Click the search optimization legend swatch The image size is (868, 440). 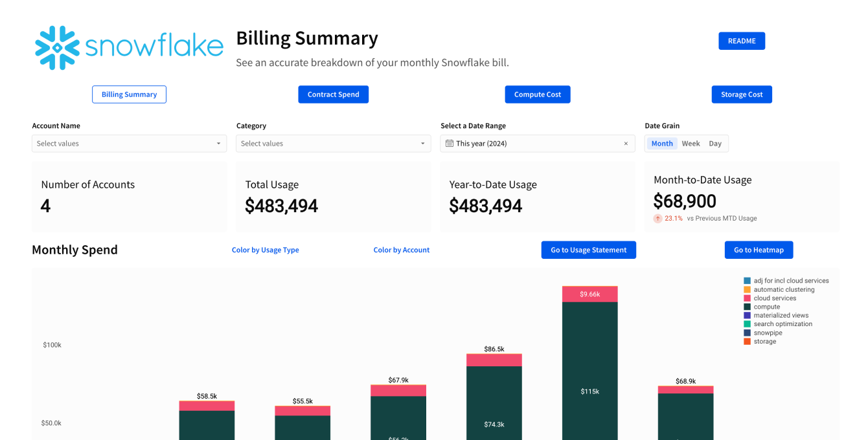coord(747,324)
